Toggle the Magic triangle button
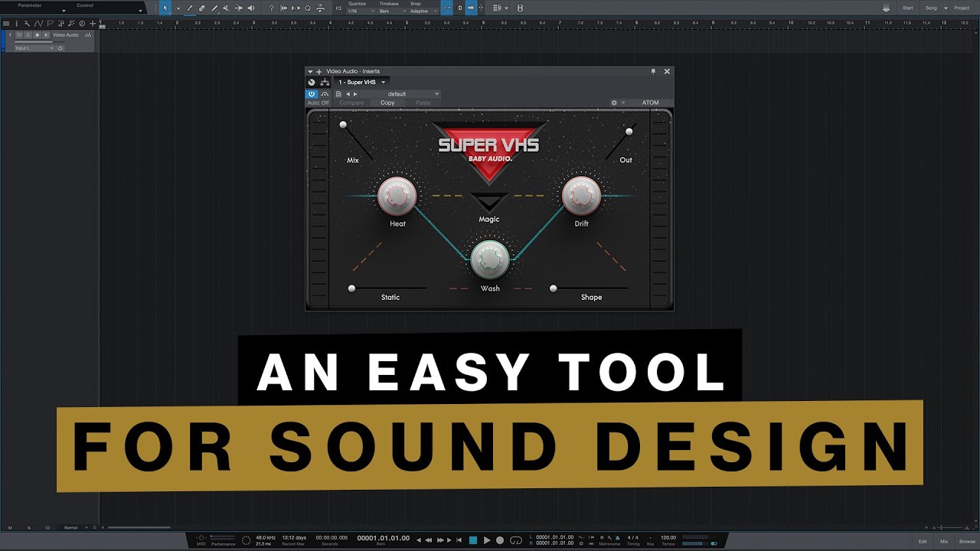 click(x=489, y=201)
